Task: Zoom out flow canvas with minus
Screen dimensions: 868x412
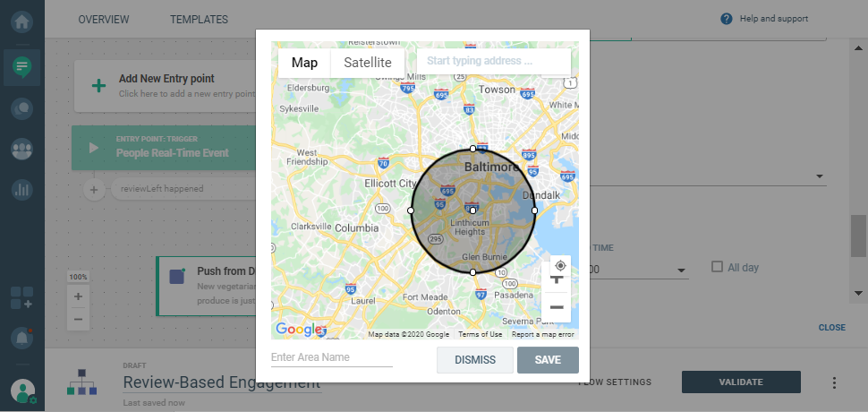Action: [78, 320]
